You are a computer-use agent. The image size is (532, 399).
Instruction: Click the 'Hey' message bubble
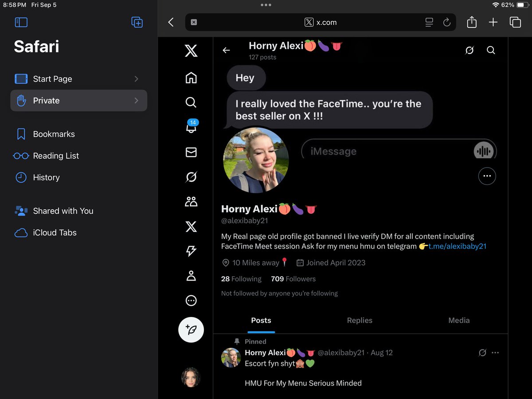tap(246, 78)
